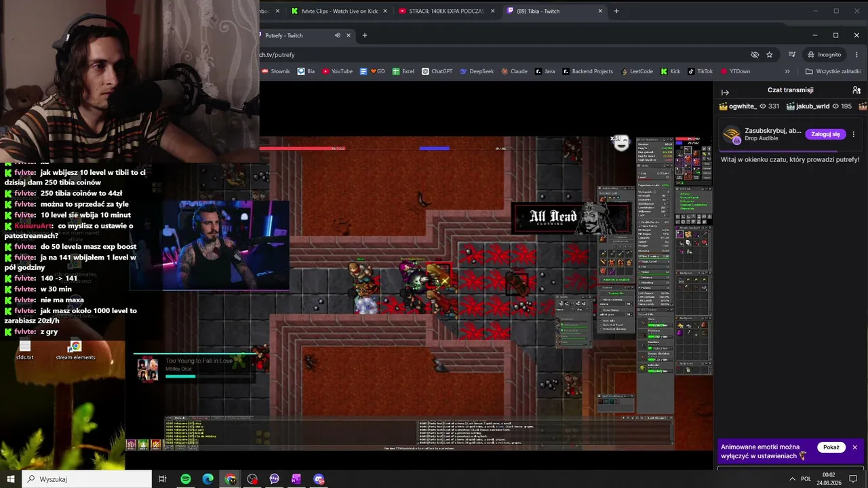This screenshot has height=488, width=868.
Task: Open the Chrome three-dot menu
Action: (x=856, y=54)
